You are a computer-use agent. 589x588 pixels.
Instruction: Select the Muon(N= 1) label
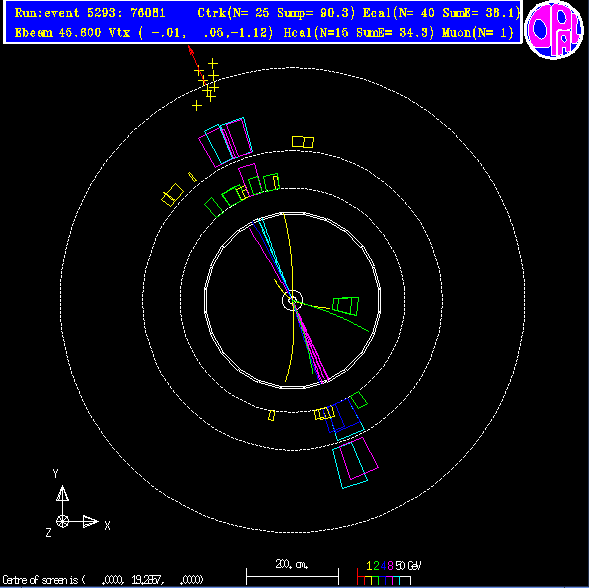click(478, 33)
